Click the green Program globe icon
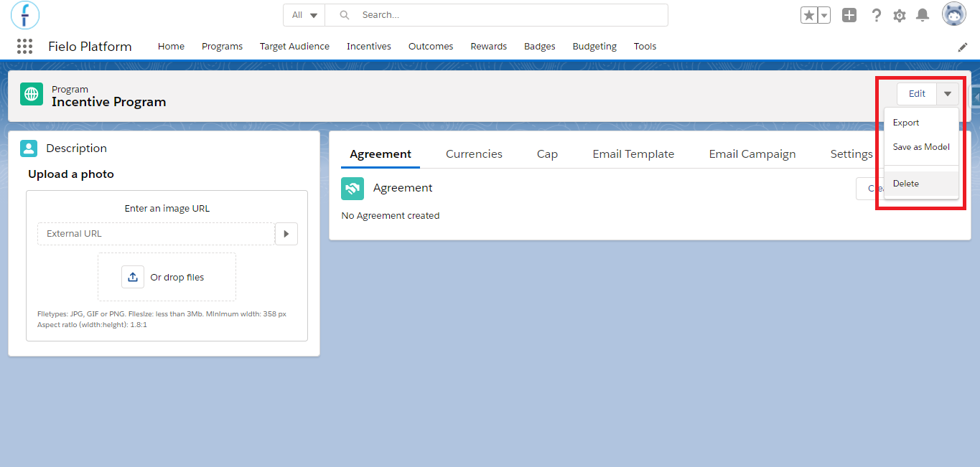This screenshot has height=467, width=980. [32, 94]
